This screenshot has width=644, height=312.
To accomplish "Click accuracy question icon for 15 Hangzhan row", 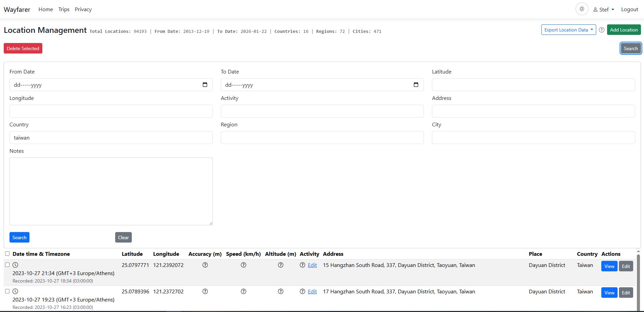I will (205, 265).
